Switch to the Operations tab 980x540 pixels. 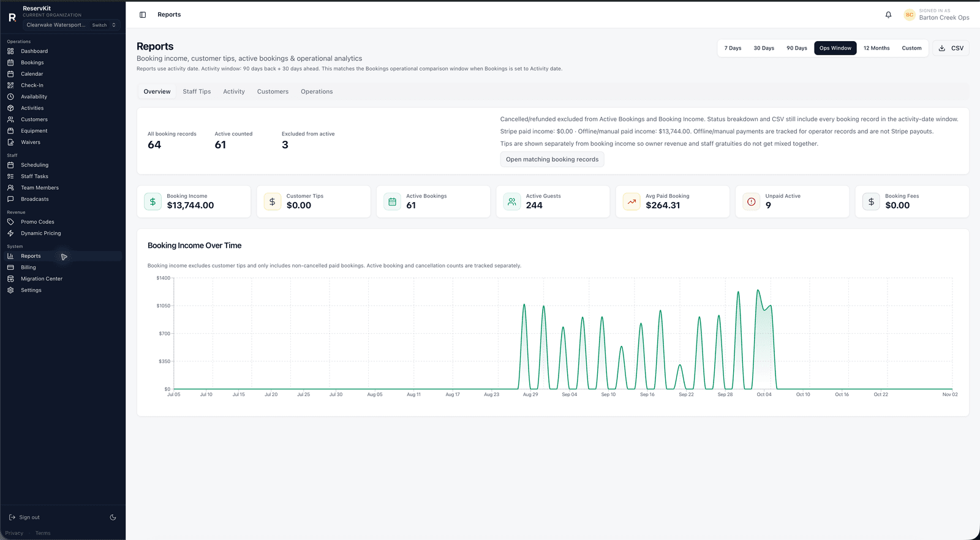coord(317,92)
